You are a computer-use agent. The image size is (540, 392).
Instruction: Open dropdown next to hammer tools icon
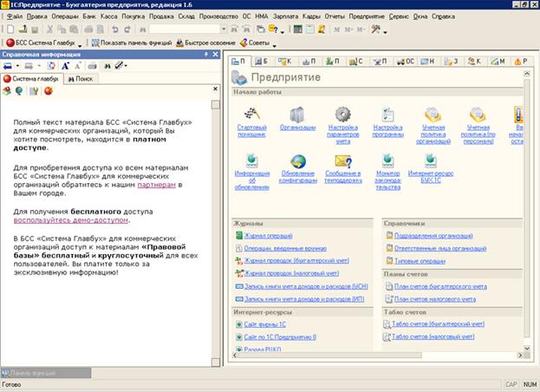pyautogui.click(x=385, y=32)
